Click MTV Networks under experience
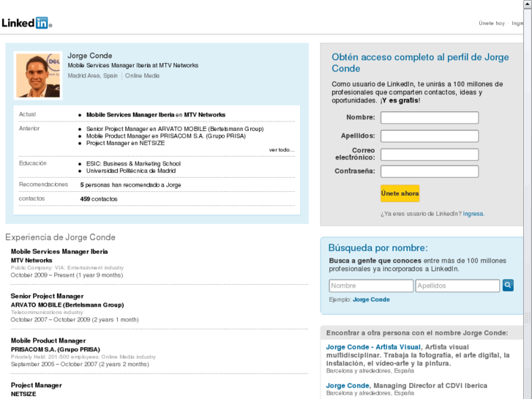This screenshot has width=532, height=399. click(31, 261)
